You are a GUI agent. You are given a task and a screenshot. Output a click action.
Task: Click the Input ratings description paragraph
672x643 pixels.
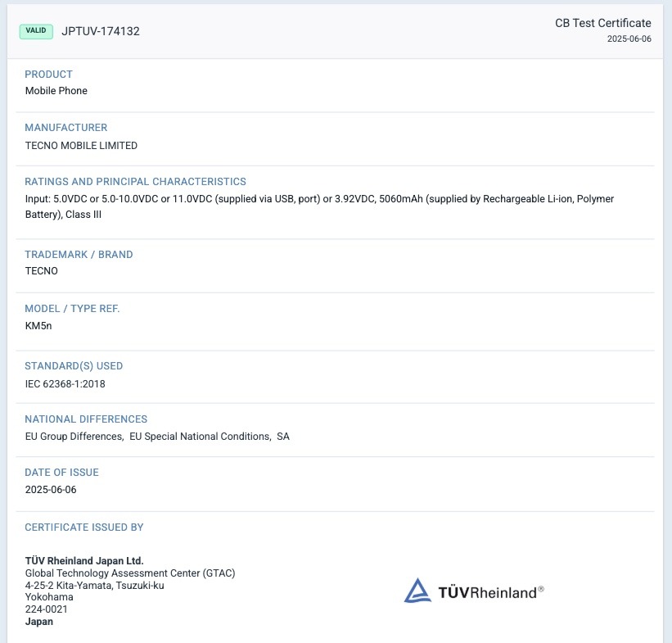pyautogui.click(x=319, y=206)
